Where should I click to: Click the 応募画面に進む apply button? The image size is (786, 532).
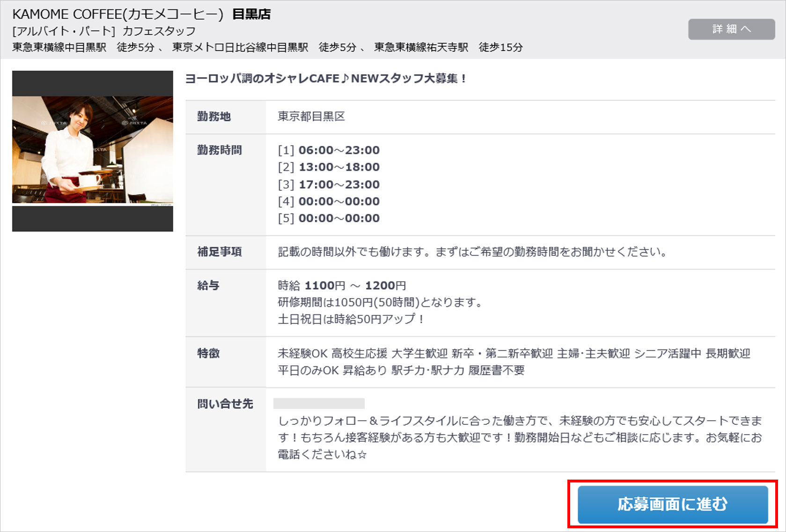(672, 504)
